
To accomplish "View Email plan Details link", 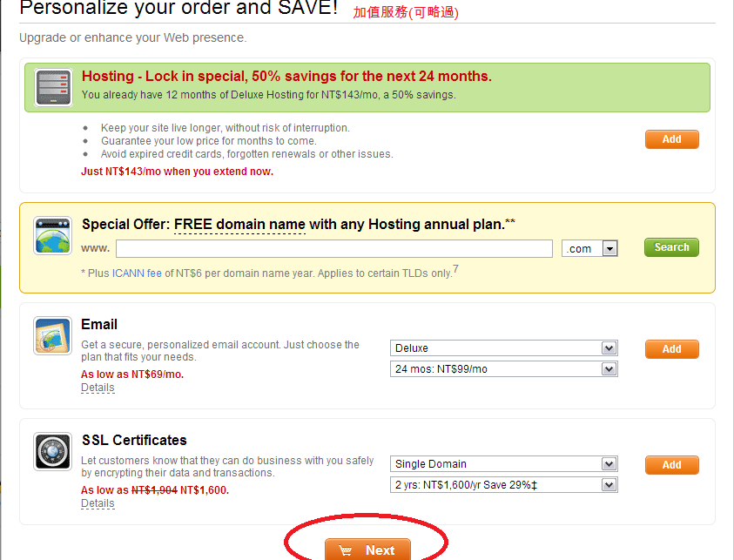I will (98, 388).
